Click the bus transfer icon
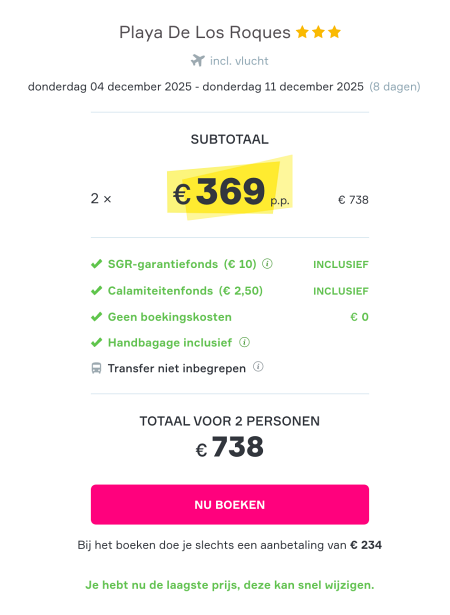This screenshot has width=450, height=615. tap(96, 368)
